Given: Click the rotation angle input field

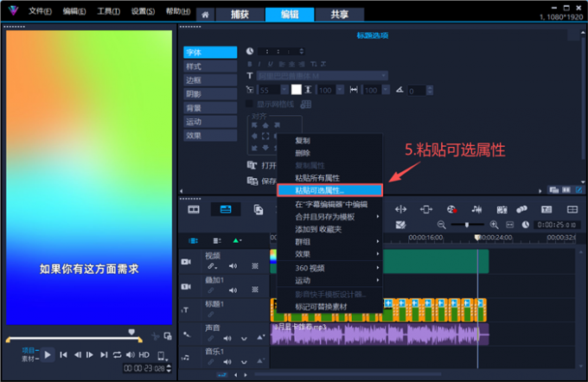Looking at the screenshot, I should coord(416,91).
